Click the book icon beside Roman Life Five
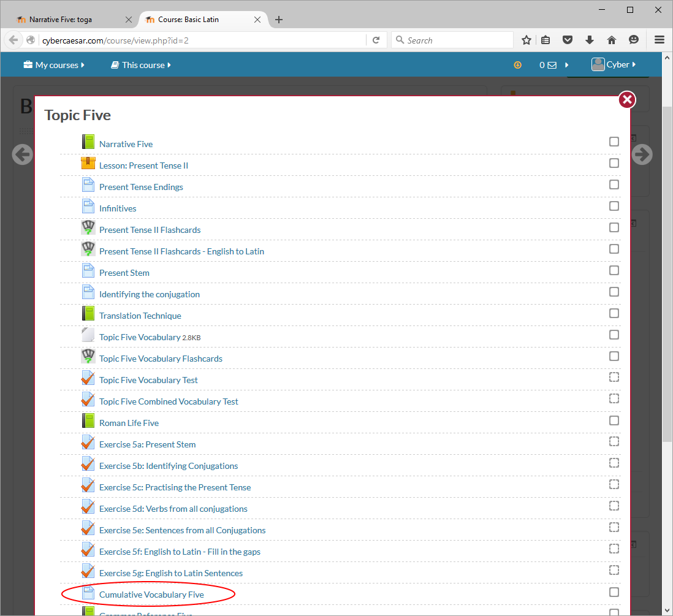Screen dimensions: 673x616 (88, 420)
